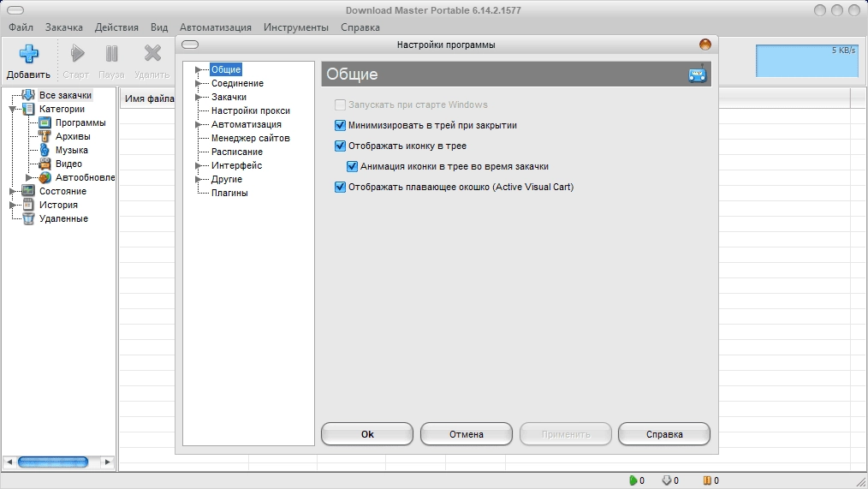Select Удаленные label in category tree

coord(63,218)
